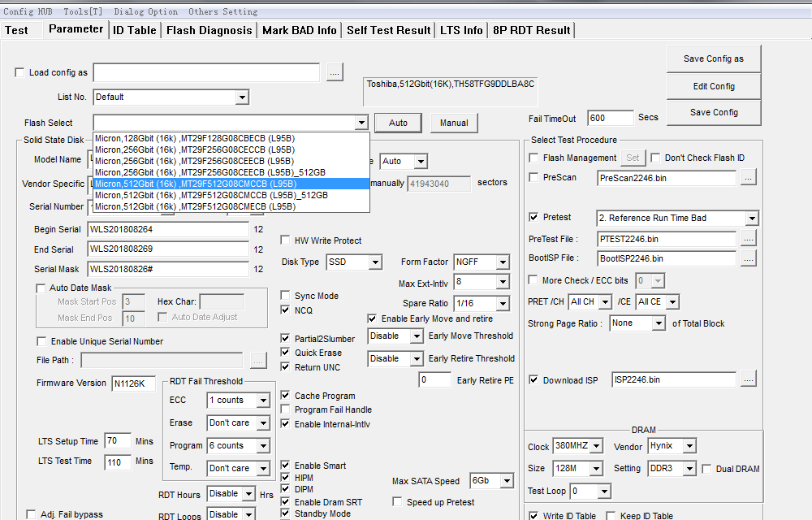Enable the Dual DRAM checkbox
This screenshot has width=812, height=520.
[706, 469]
